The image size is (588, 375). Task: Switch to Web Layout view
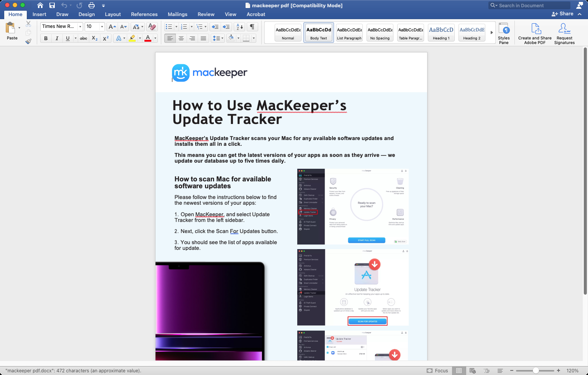(x=473, y=370)
